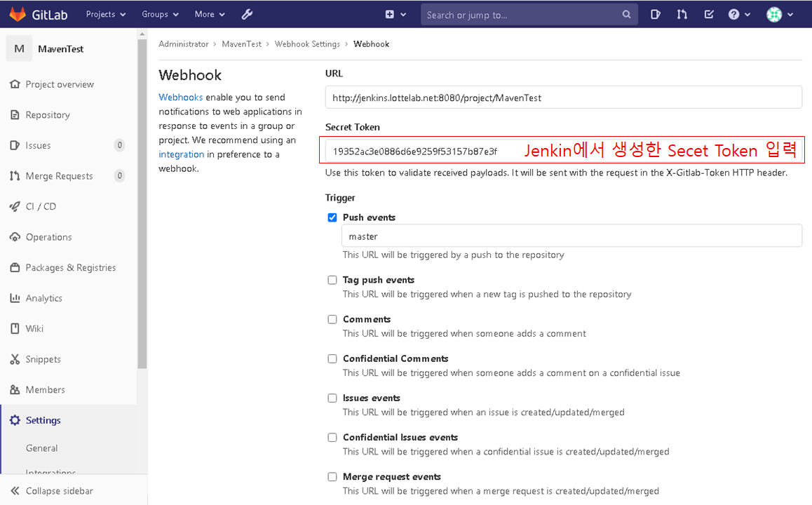Screen dimensions: 812x505
Task: Expand the new item dropdown arrow
Action: click(x=403, y=15)
